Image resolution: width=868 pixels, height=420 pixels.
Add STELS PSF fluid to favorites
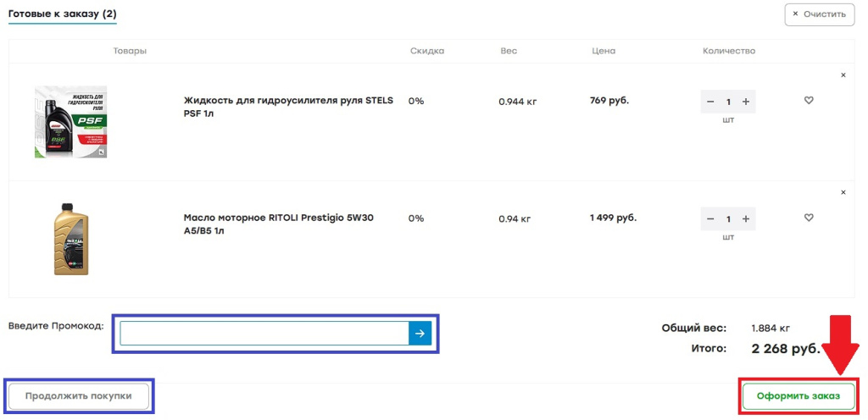click(809, 101)
